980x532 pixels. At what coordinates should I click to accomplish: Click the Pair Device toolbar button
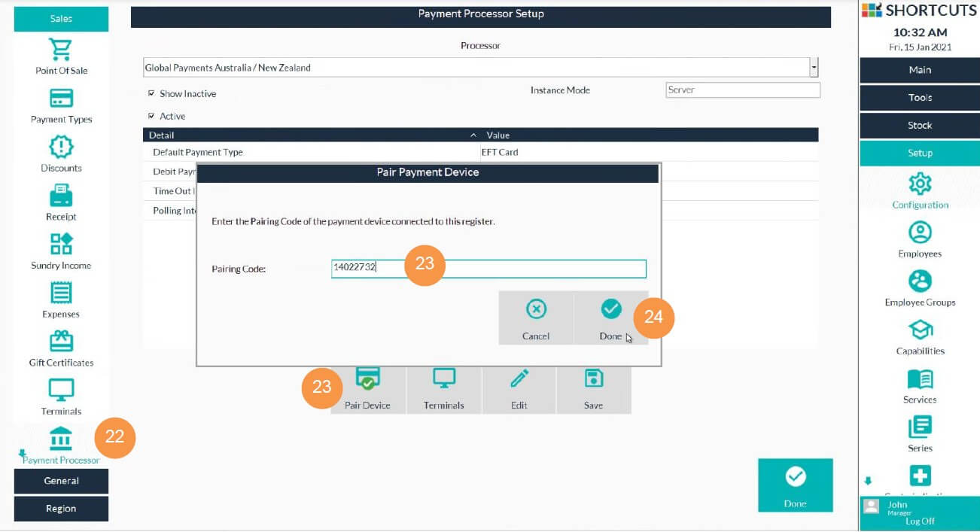(368, 390)
